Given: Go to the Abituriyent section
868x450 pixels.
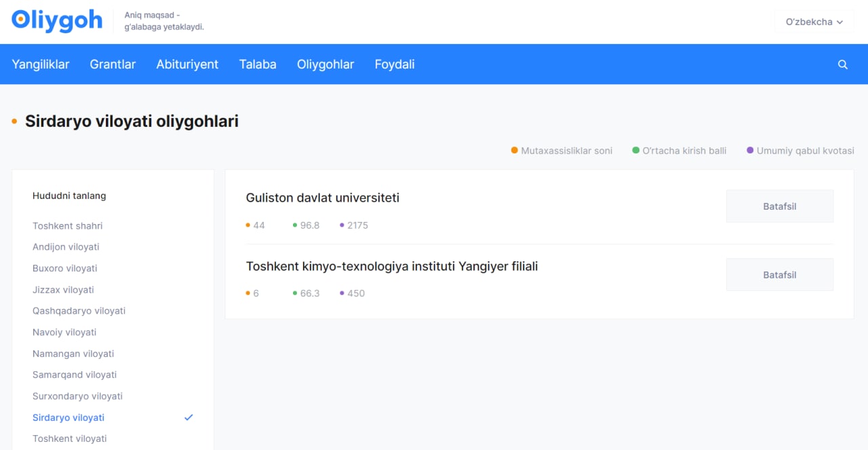Looking at the screenshot, I should [187, 64].
